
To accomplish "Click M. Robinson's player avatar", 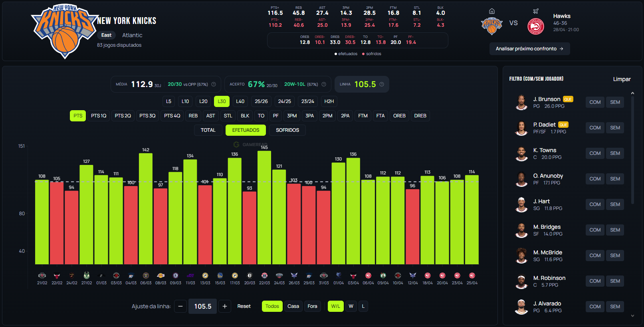I will click(x=521, y=281).
